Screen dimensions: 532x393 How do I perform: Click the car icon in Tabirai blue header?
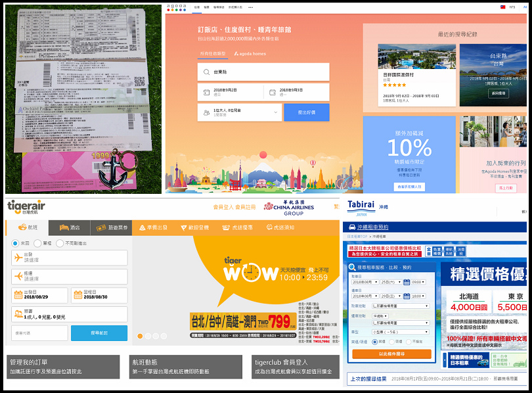(x=352, y=227)
